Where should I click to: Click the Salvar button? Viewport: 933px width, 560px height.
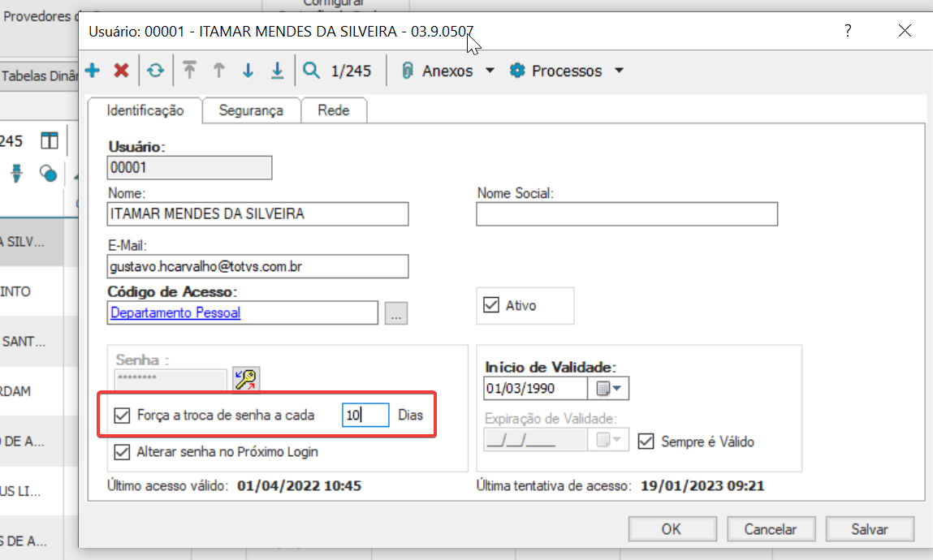tap(870, 529)
